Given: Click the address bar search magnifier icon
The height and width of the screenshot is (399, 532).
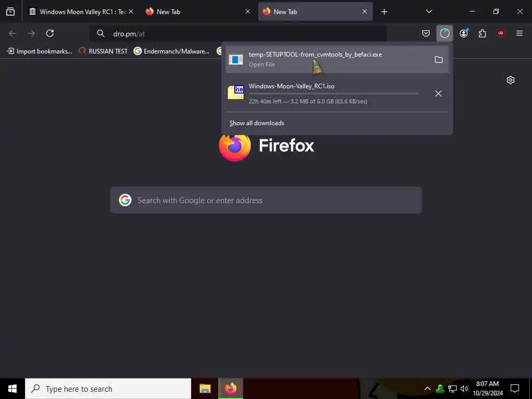Looking at the screenshot, I should click(x=100, y=33).
